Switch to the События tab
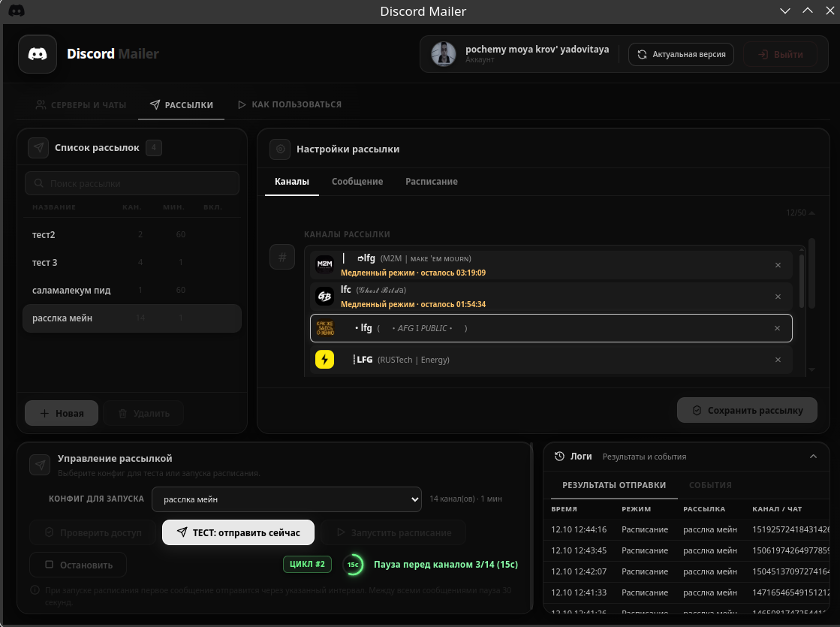 (710, 486)
